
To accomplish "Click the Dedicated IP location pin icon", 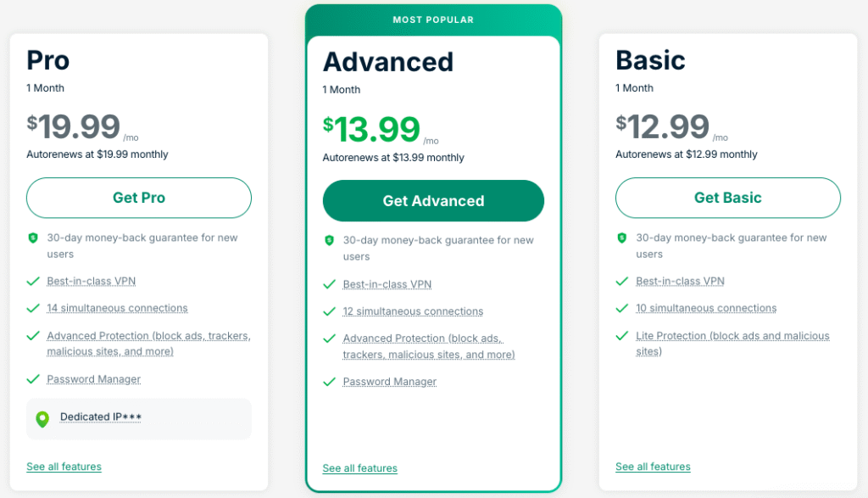I will pyautogui.click(x=42, y=418).
